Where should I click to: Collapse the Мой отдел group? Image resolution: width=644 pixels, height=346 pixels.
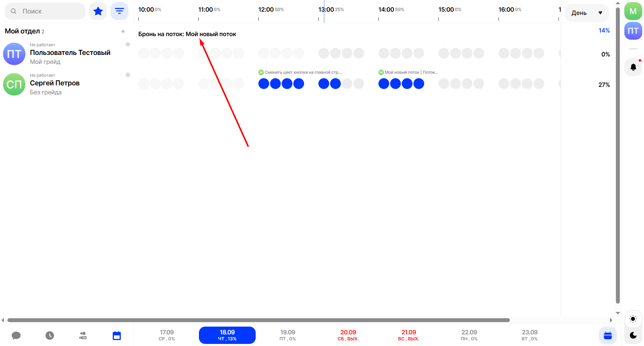(123, 31)
